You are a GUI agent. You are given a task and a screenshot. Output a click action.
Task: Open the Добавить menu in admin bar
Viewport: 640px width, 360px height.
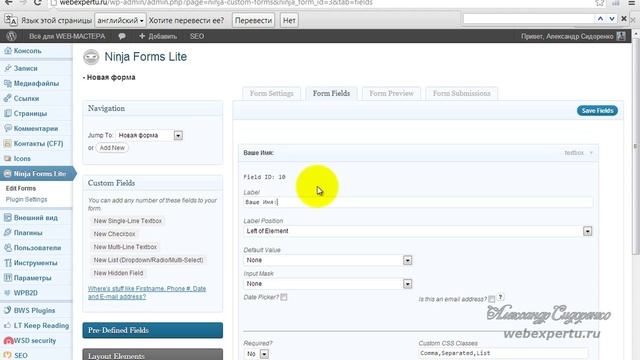158,36
